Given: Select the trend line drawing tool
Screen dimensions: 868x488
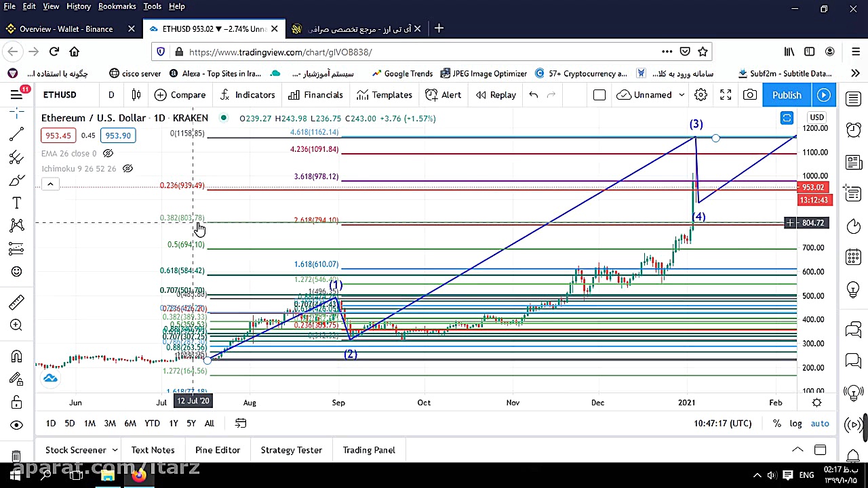Looking at the screenshot, I should coord(17,134).
